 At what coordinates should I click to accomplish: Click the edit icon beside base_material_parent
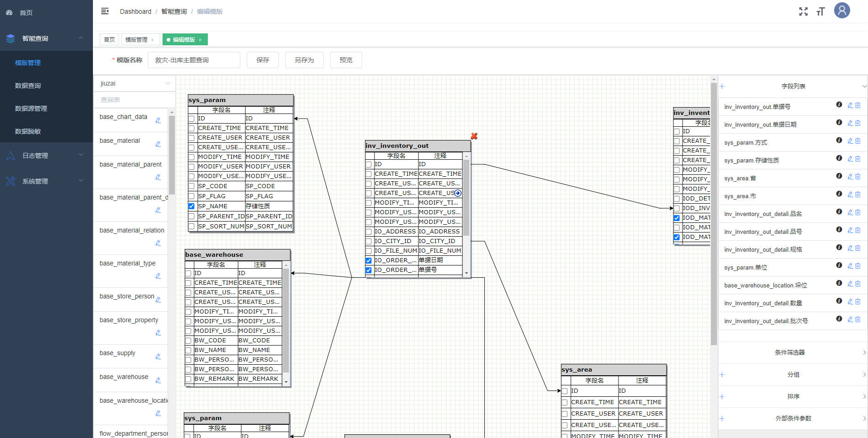(158, 177)
